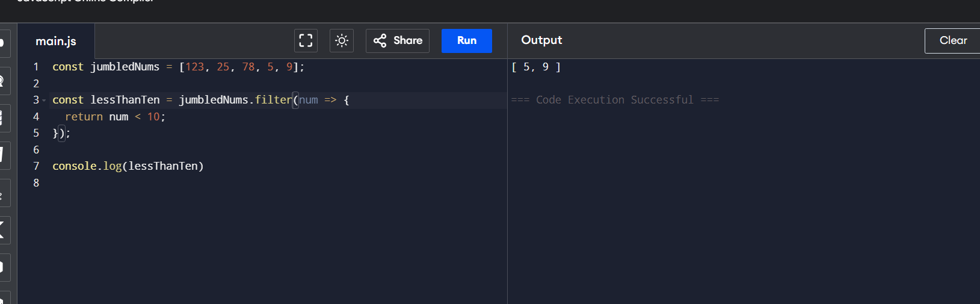Toggle fullscreen mode for the editor
Viewport: 980px width, 304px height.
pos(306,41)
